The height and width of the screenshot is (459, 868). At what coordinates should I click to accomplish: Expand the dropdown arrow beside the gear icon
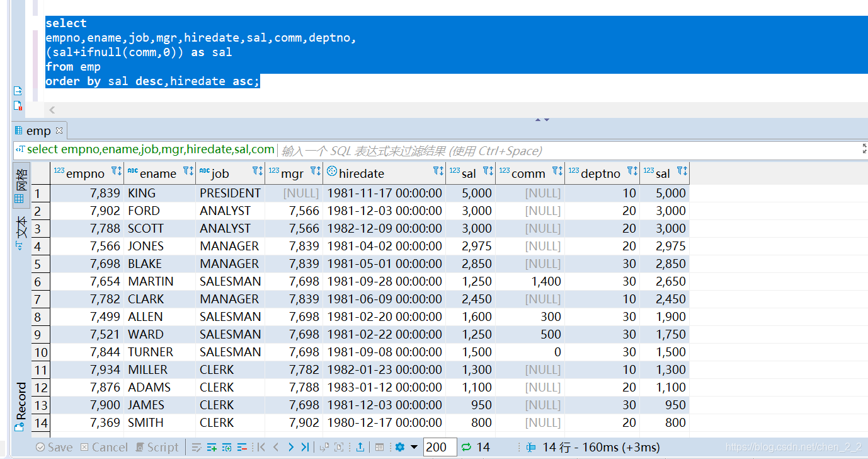(414, 447)
